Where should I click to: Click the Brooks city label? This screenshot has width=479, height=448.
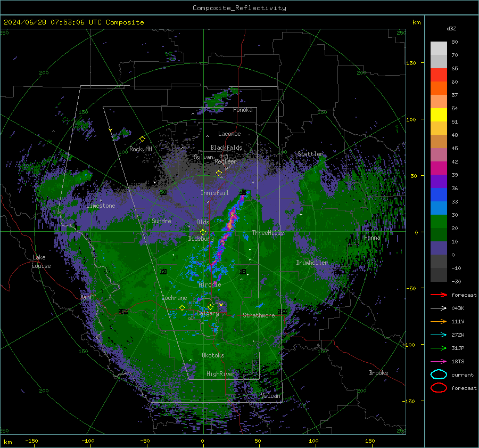coord(378,373)
